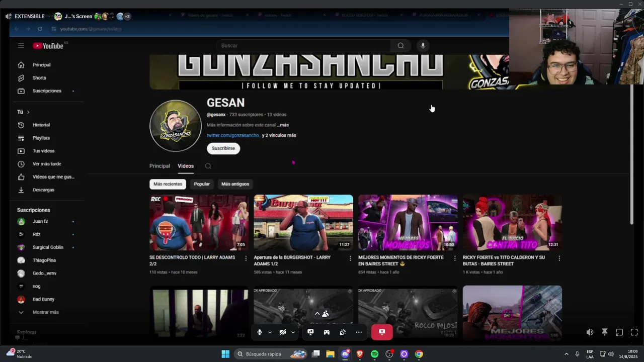Show the +2 additional viewers
Viewport: 644px width, 362px height.
(127, 17)
